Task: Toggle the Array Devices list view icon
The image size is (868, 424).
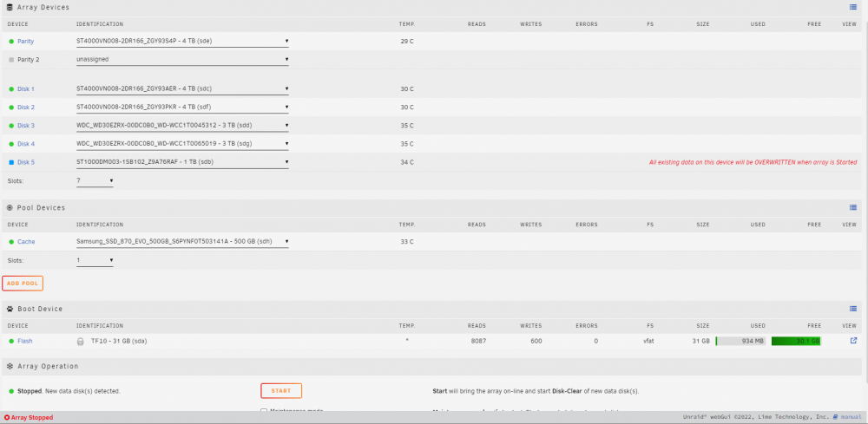Action: 853,7
